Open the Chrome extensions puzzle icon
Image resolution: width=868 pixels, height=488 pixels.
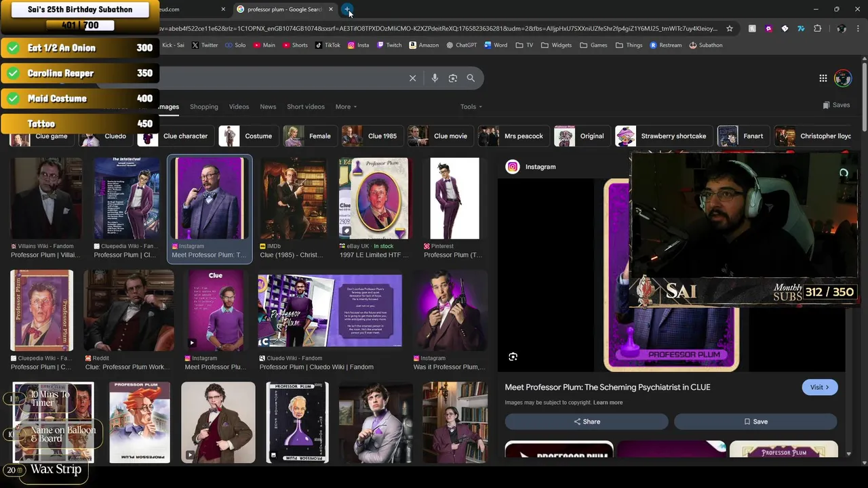817,28
